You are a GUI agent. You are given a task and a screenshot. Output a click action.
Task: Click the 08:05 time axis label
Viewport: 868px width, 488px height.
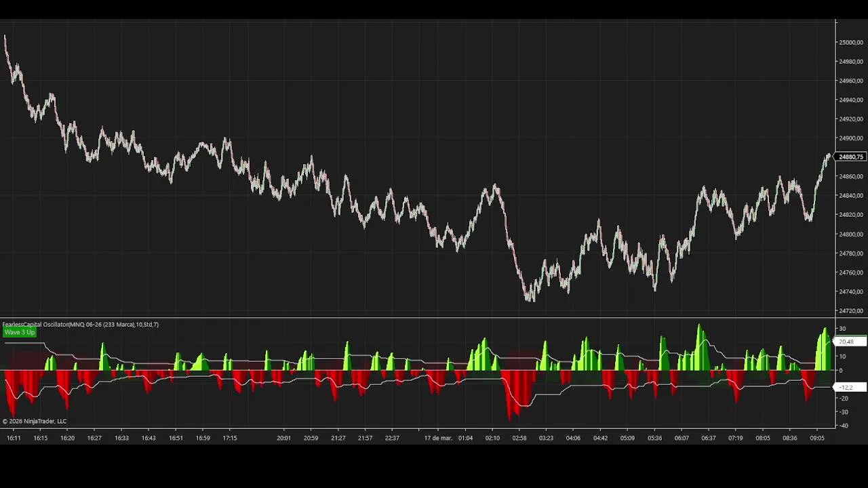tap(763, 439)
